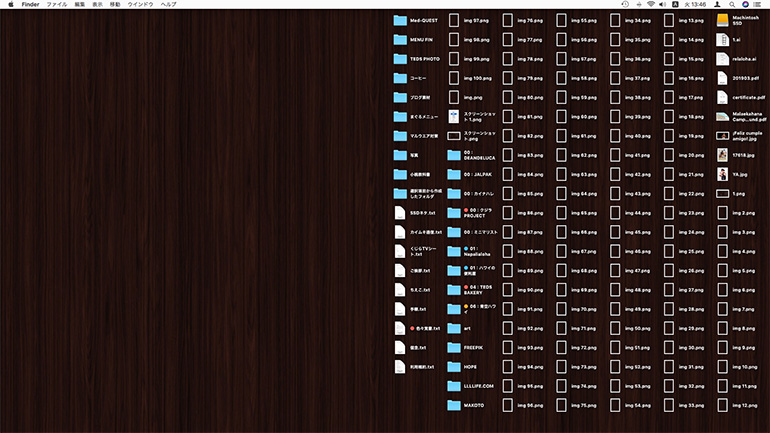
Task: Select the Macintosh SSD drive icon
Action: (723, 20)
